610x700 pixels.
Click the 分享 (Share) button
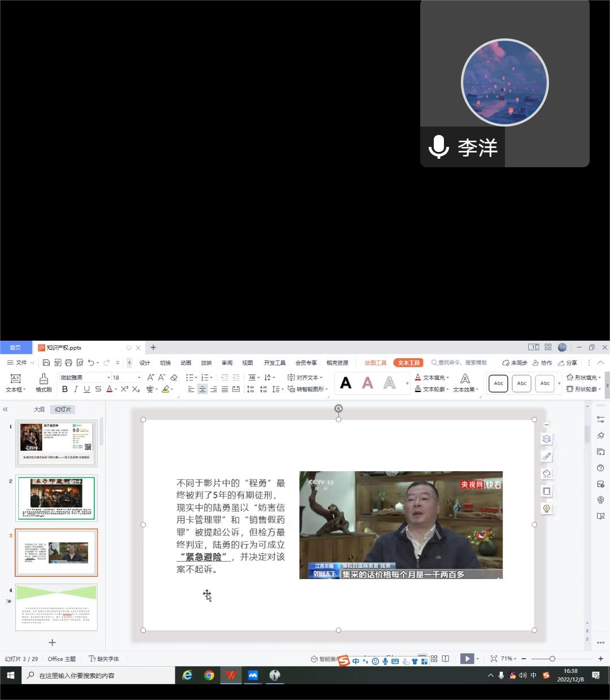pyautogui.click(x=568, y=363)
